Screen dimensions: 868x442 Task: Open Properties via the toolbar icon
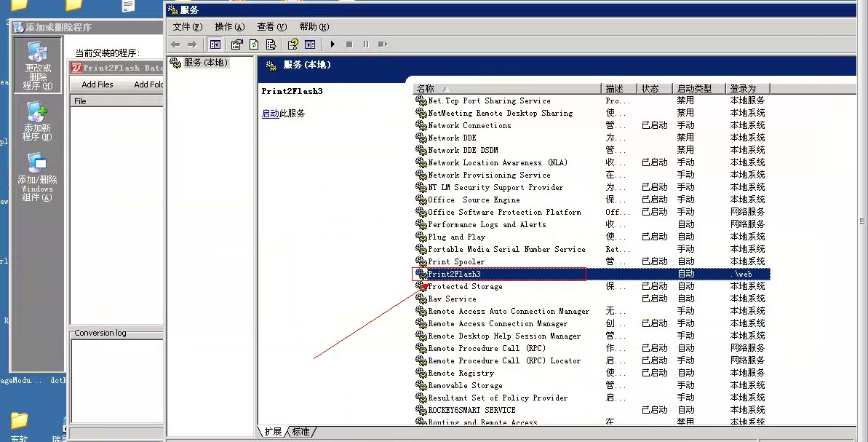tap(237, 44)
